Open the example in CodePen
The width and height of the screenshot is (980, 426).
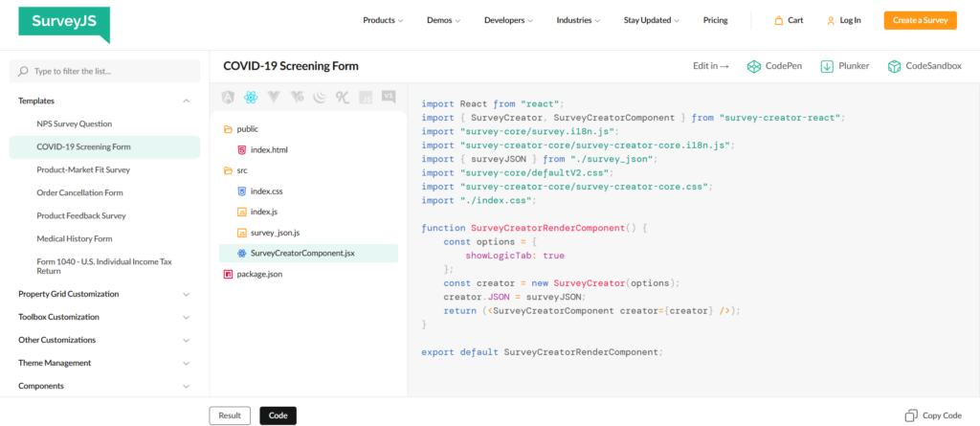[x=774, y=66]
